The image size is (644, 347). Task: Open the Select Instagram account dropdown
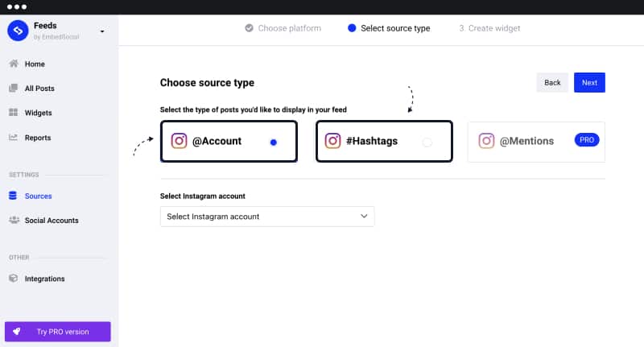click(x=267, y=217)
